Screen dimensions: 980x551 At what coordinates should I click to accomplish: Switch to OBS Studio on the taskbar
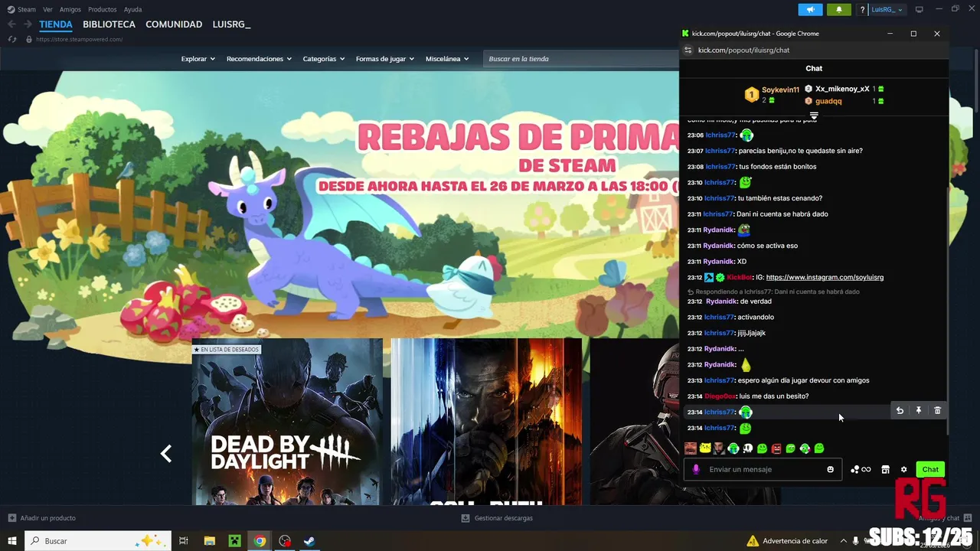[285, 541]
